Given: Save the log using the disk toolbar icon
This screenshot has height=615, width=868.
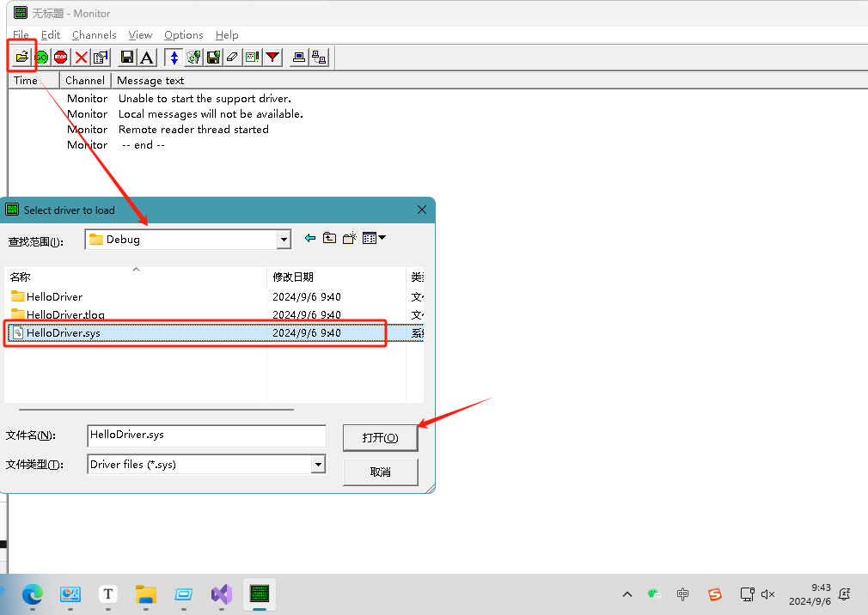Looking at the screenshot, I should point(127,57).
